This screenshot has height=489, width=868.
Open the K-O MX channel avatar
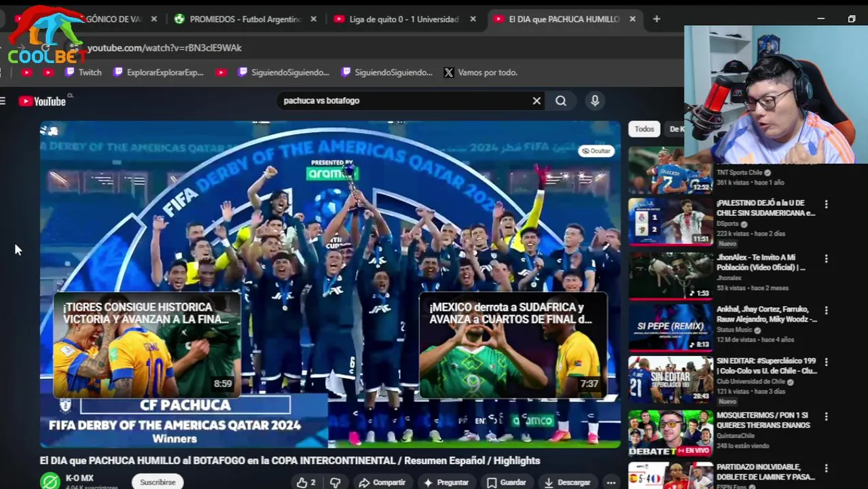coord(50,482)
